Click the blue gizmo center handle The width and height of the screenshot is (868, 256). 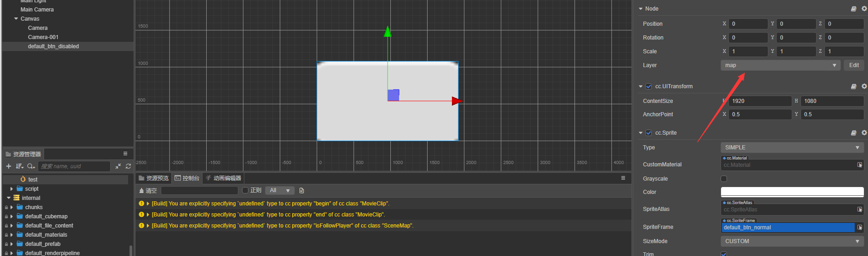394,95
